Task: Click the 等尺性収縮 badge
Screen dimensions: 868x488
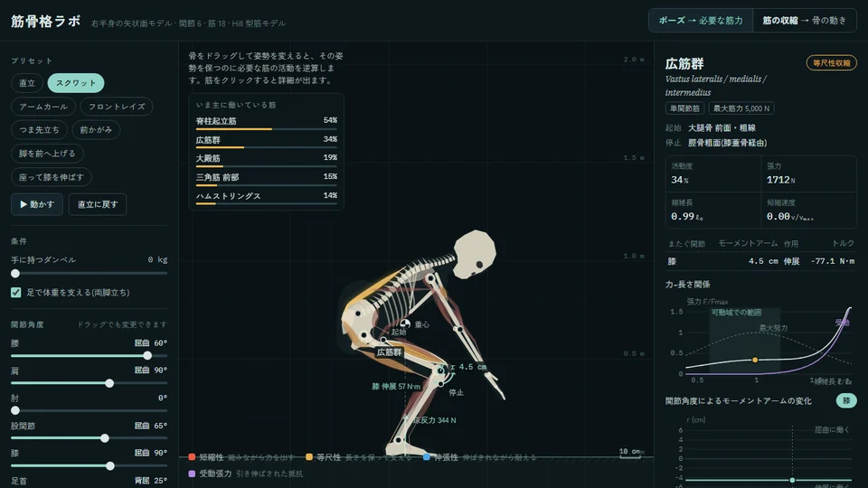Action: (x=832, y=62)
